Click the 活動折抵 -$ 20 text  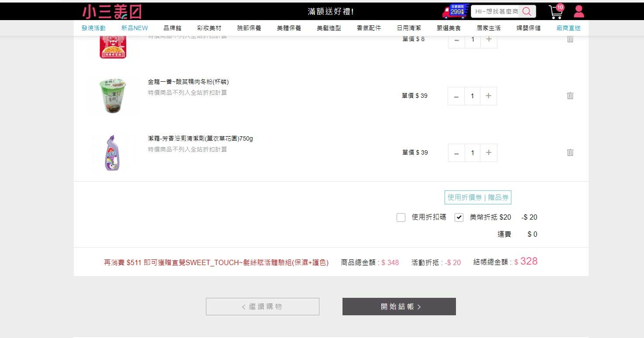pos(436,262)
